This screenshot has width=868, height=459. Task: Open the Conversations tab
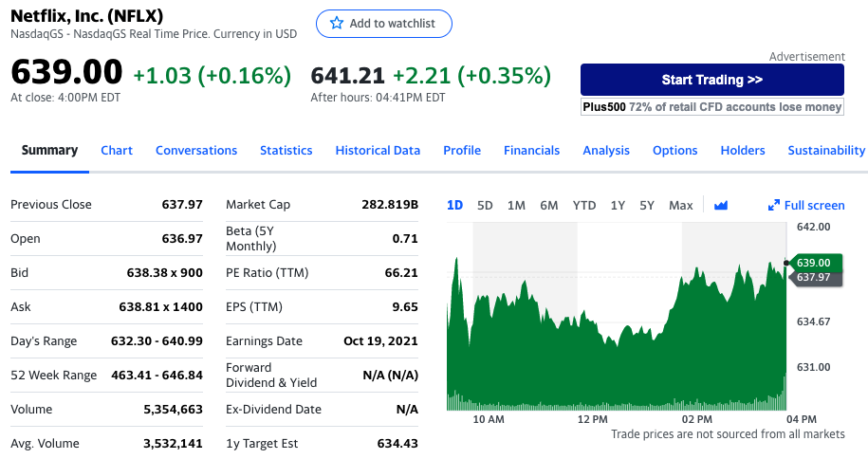point(196,150)
